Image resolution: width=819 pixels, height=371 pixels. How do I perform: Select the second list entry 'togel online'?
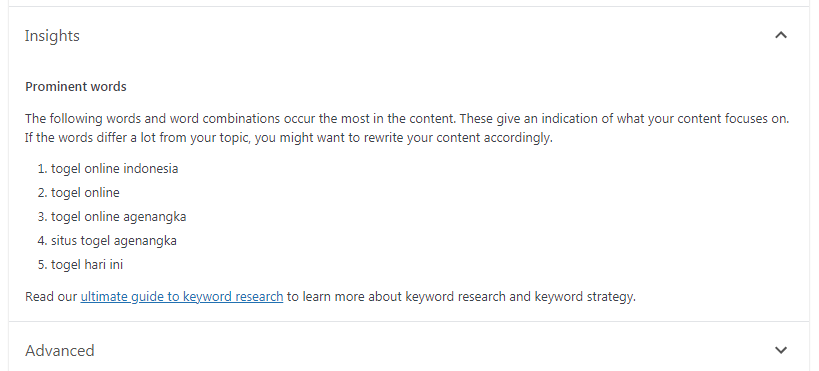click(85, 193)
